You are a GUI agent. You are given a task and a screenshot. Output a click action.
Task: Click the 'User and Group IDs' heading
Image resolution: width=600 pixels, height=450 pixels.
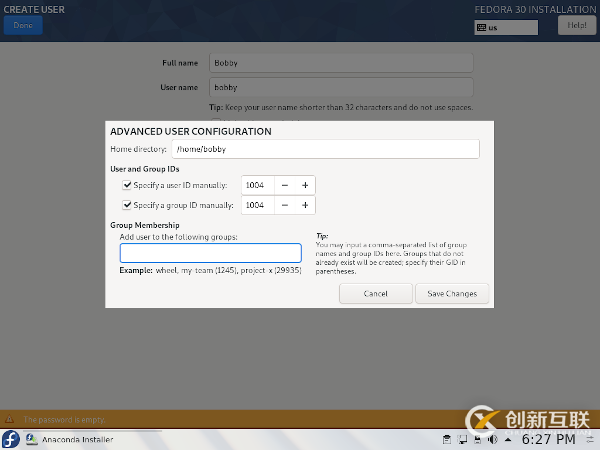[x=145, y=169]
